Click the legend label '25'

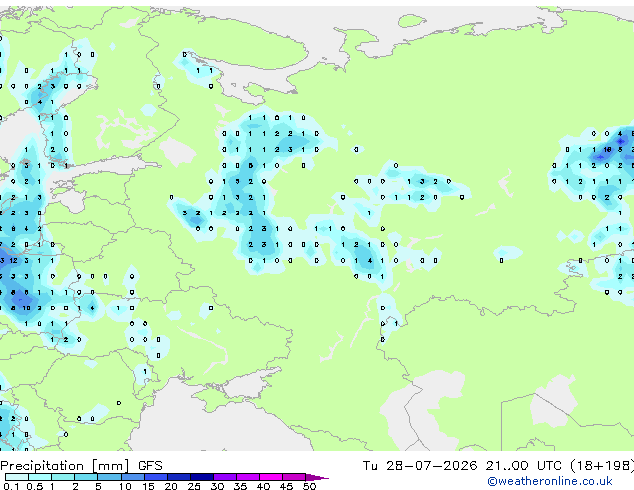(194, 486)
